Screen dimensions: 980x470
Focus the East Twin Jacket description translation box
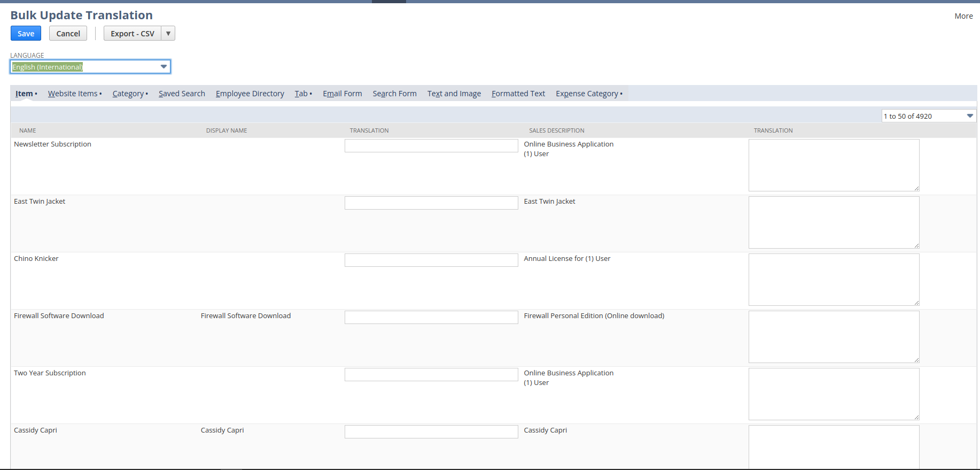coord(833,222)
